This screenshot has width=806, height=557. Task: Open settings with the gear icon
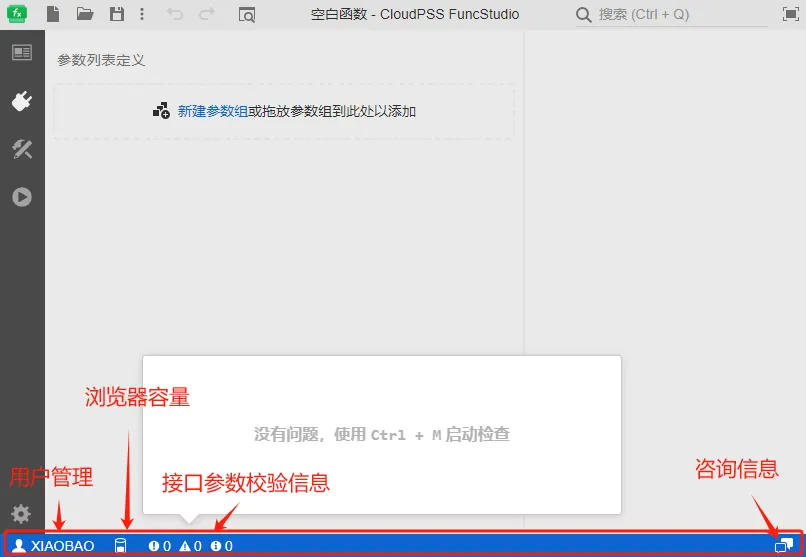pyautogui.click(x=21, y=514)
